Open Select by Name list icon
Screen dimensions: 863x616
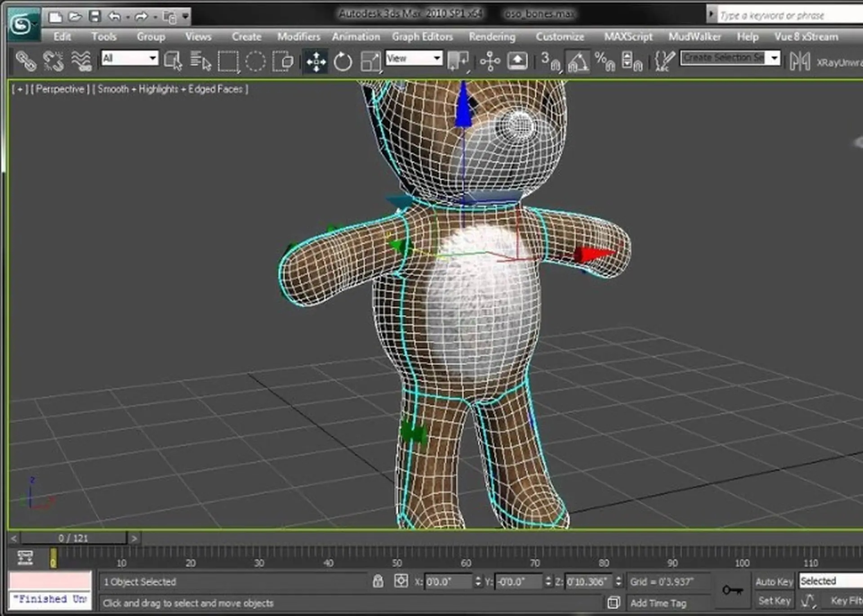pyautogui.click(x=200, y=61)
